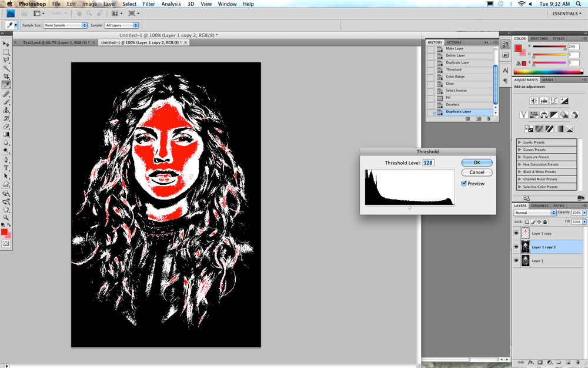This screenshot has height=368, width=588.
Task: Open the Layer menu
Action: tap(109, 4)
